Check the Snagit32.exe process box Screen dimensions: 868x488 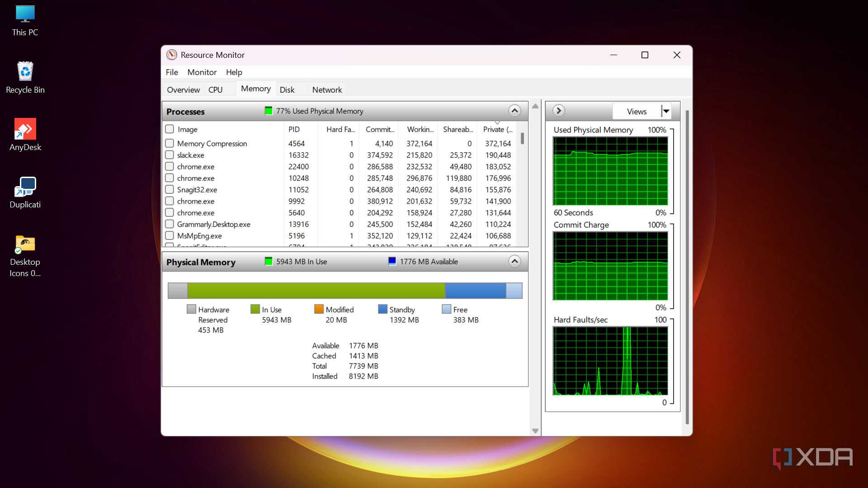tap(170, 189)
